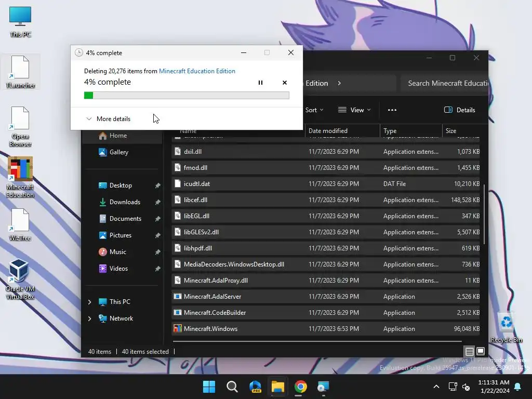Open the View dropdown menu
This screenshot has width=532, height=399.
(354, 110)
